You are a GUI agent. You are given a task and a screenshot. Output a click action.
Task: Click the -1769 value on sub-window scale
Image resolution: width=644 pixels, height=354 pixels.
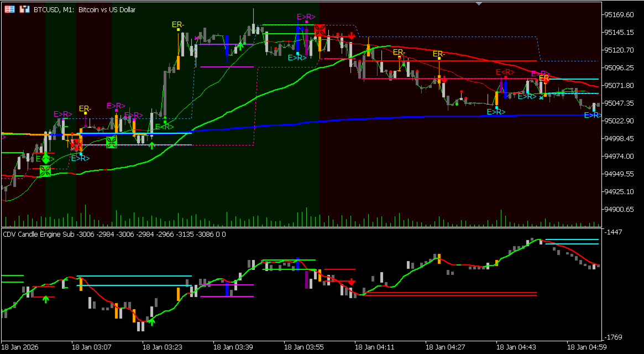[x=614, y=337]
